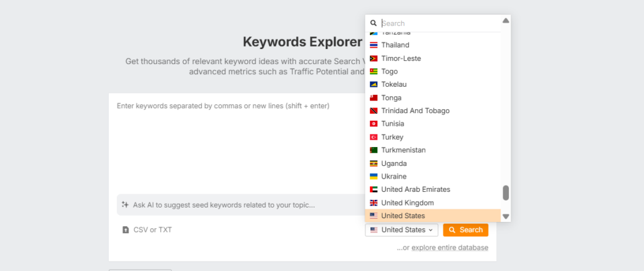Open the explore entire database link
This screenshot has width=644, height=271.
tap(450, 248)
